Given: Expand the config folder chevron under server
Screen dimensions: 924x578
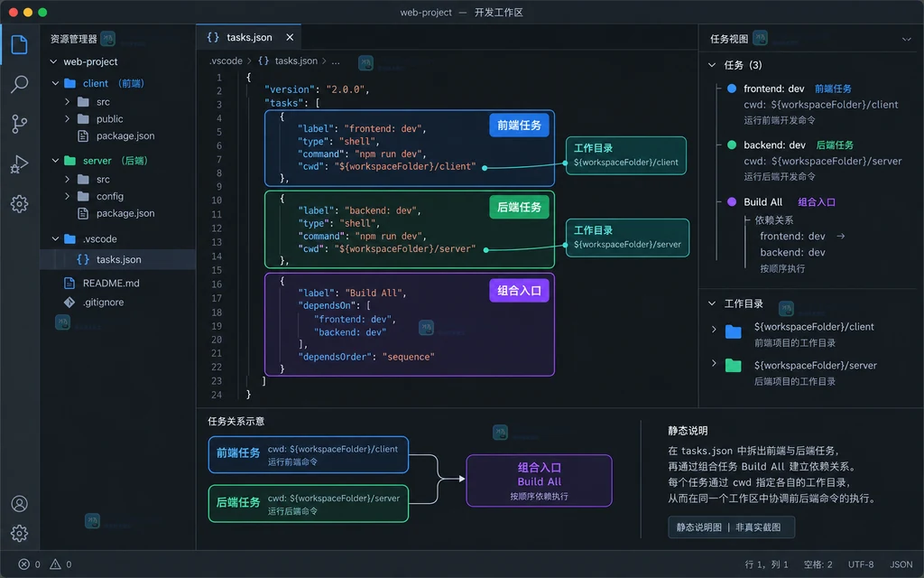Looking at the screenshot, I should tap(67, 196).
